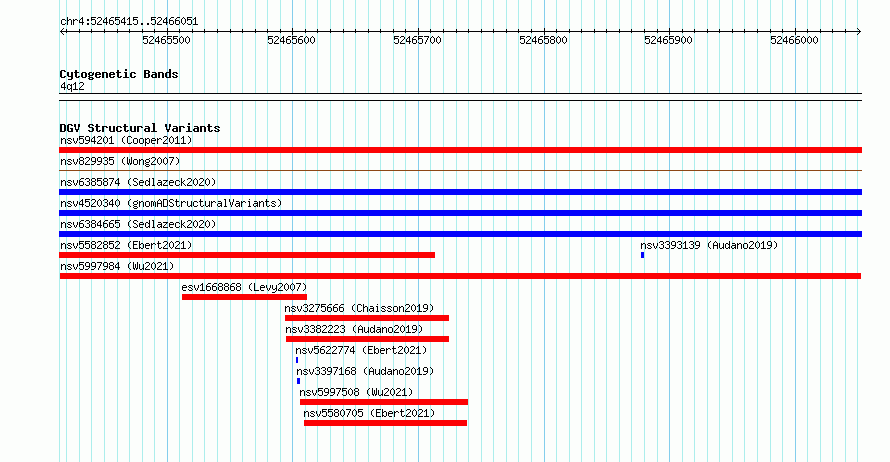Click the small blue nsv3397168 marker
890x462 pixels.
click(x=299, y=381)
